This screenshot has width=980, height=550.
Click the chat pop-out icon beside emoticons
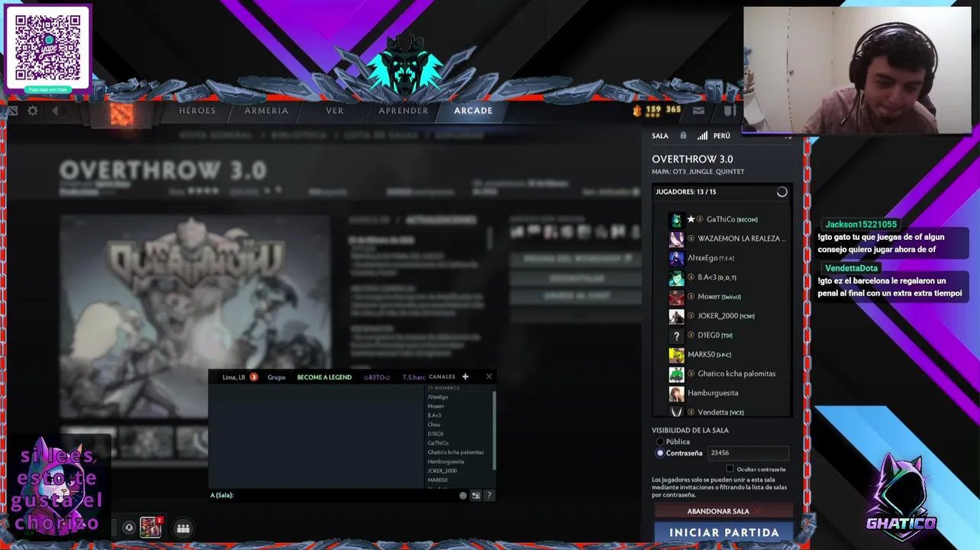pos(475,496)
